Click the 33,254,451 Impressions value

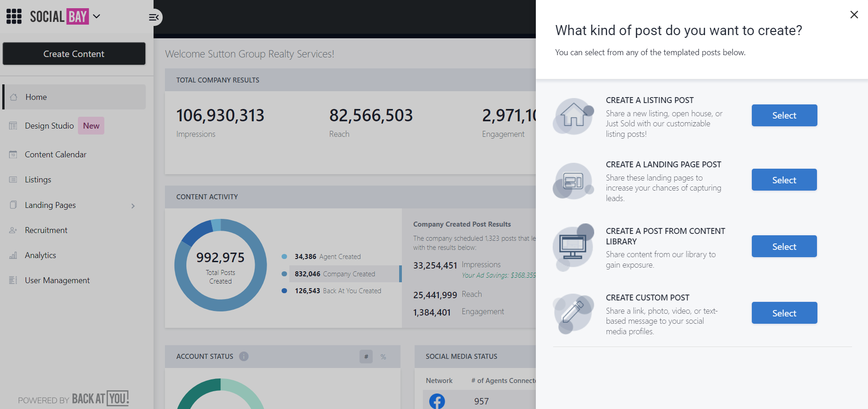coord(435,265)
